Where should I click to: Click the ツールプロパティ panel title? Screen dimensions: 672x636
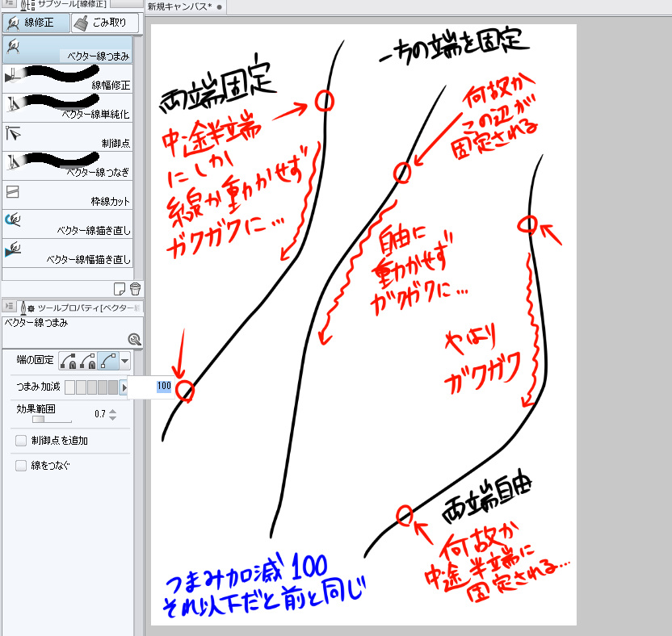89,308
